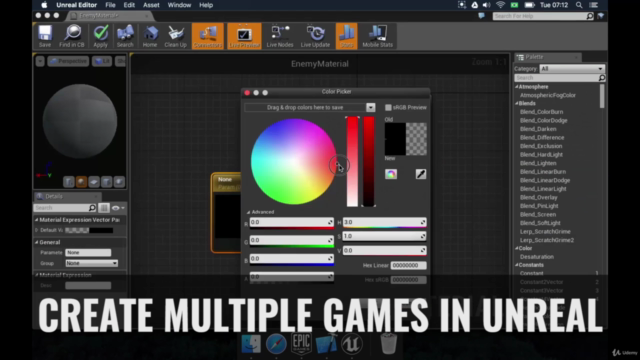
Task: Toggle the Stats toolbar button
Action: (x=347, y=36)
